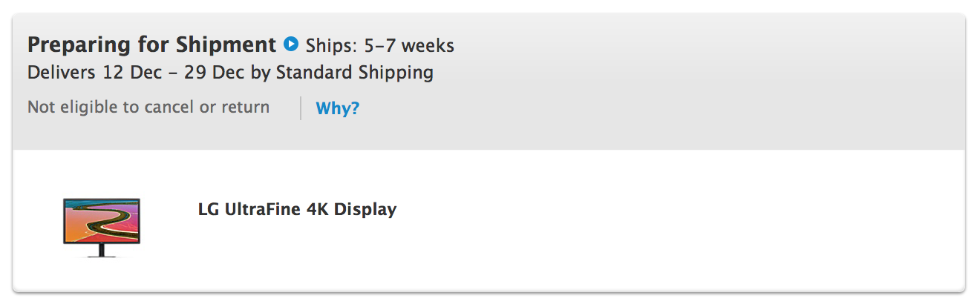The image size is (980, 307).
Task: Click the word Shipment in the status heading
Action: tap(226, 44)
